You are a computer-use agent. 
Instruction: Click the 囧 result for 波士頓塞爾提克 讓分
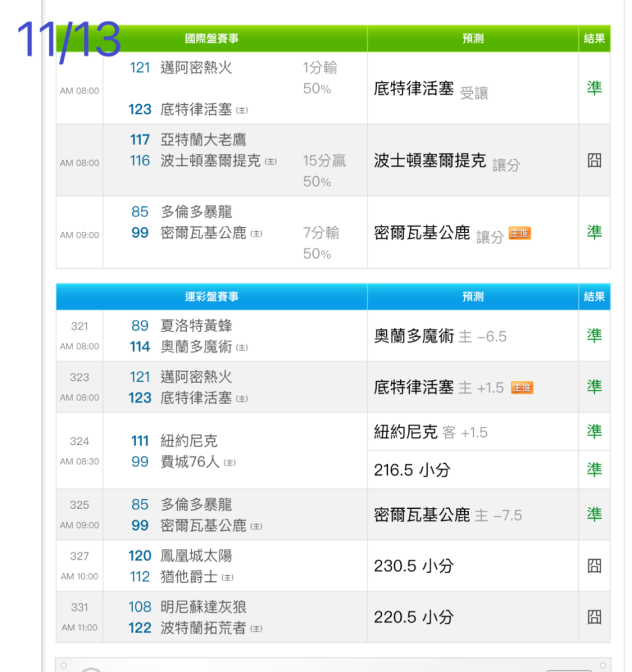(594, 161)
